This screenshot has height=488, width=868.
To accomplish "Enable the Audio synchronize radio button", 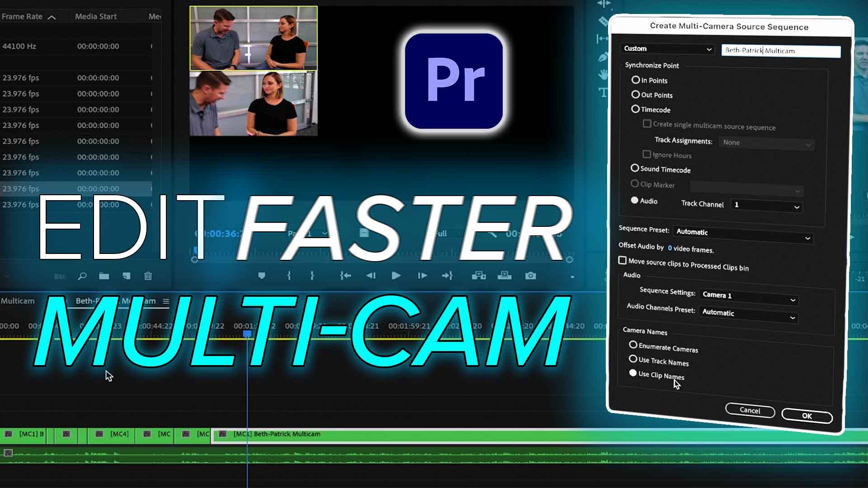I will pos(634,200).
